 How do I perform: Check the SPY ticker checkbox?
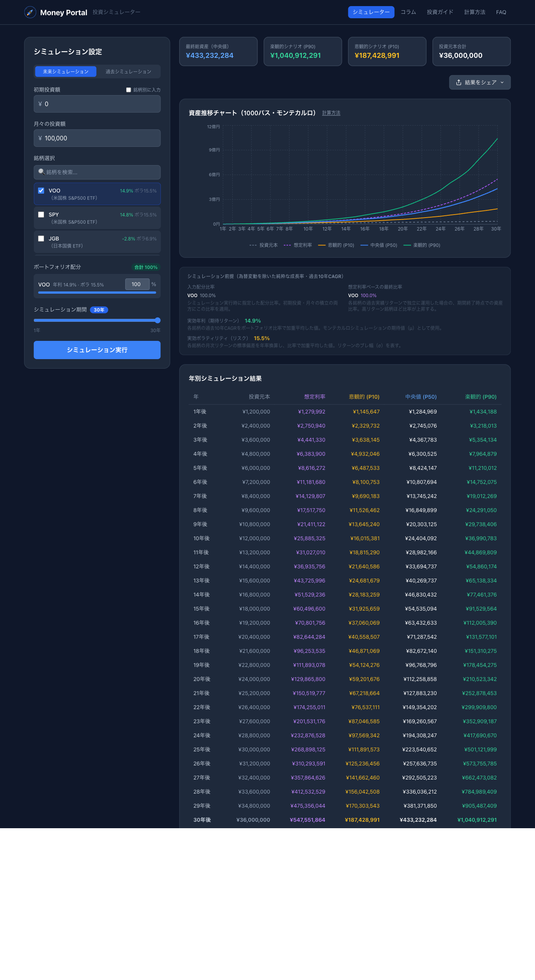(x=41, y=215)
